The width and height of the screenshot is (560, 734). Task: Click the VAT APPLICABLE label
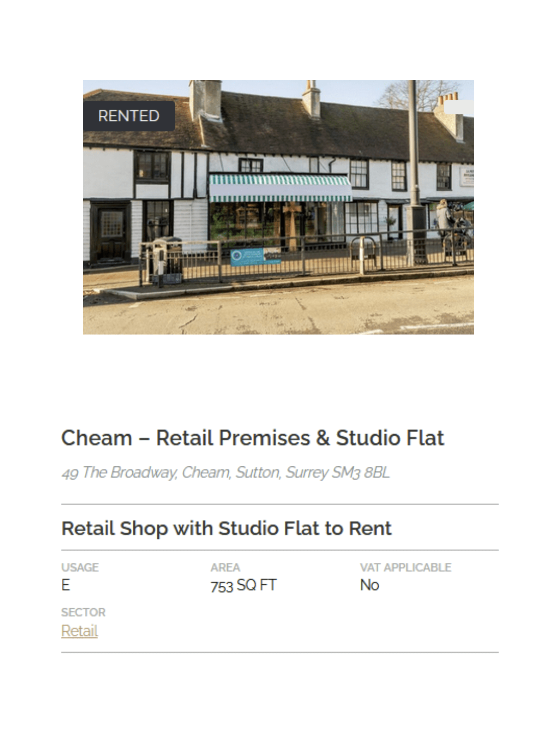(x=406, y=567)
